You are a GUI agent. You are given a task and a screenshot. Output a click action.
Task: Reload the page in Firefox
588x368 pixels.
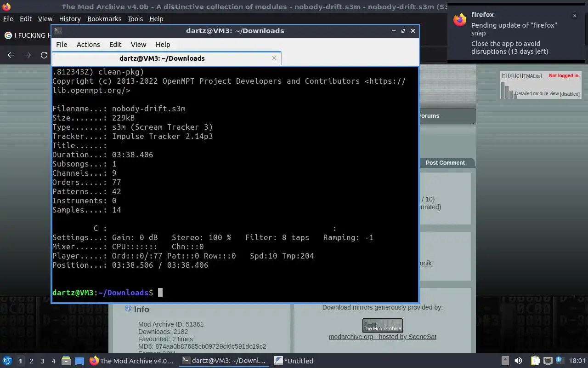[x=44, y=55]
